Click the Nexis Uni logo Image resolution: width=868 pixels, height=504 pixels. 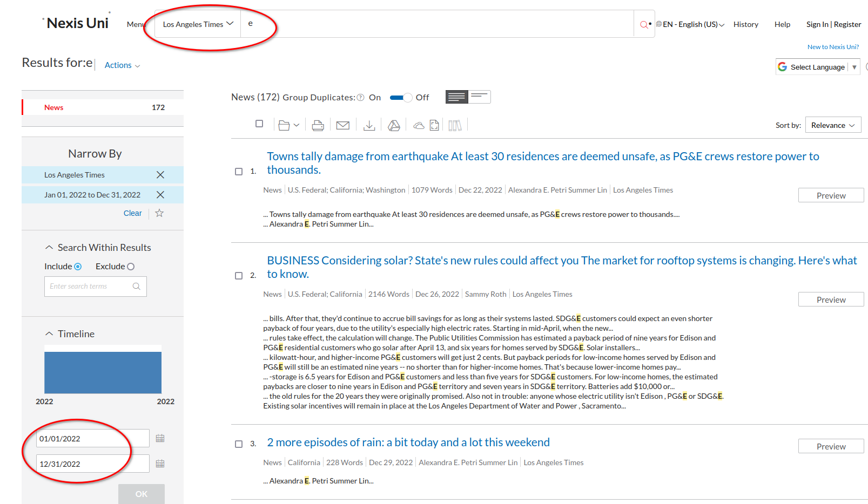coord(77,23)
